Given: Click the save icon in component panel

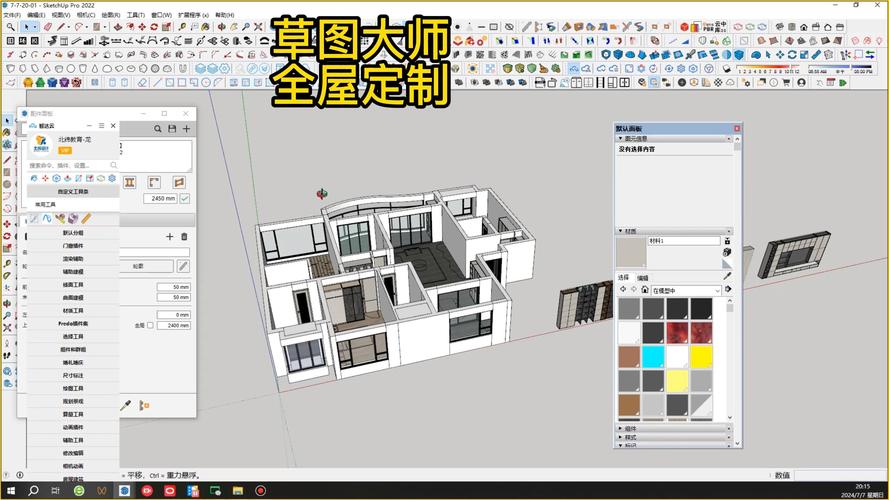Looking at the screenshot, I should click(x=172, y=129).
